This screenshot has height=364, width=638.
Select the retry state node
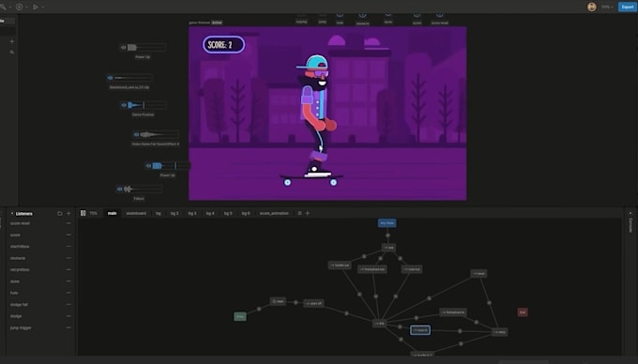tap(499, 332)
